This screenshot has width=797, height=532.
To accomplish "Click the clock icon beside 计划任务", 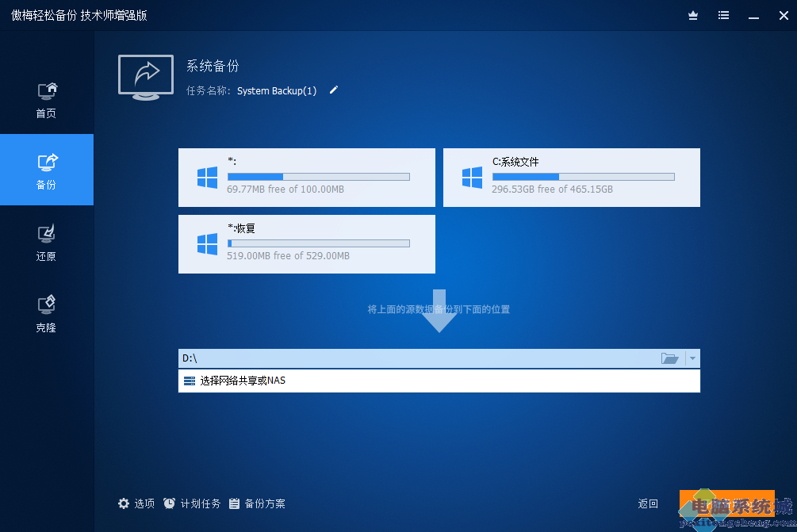I will [x=169, y=503].
